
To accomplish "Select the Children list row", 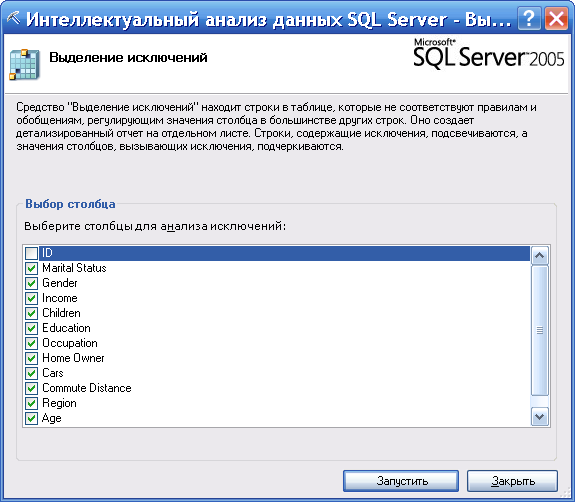I will click(x=277, y=314).
